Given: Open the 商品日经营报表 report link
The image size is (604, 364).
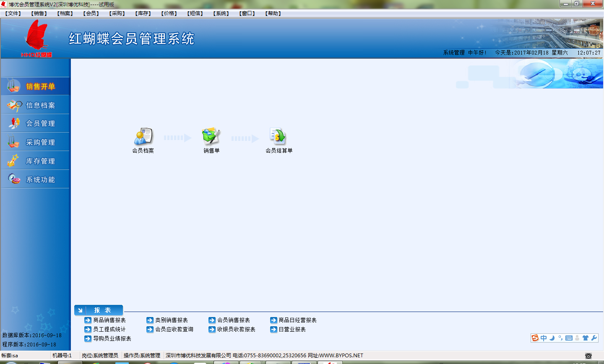Looking at the screenshot, I should (x=293, y=320).
